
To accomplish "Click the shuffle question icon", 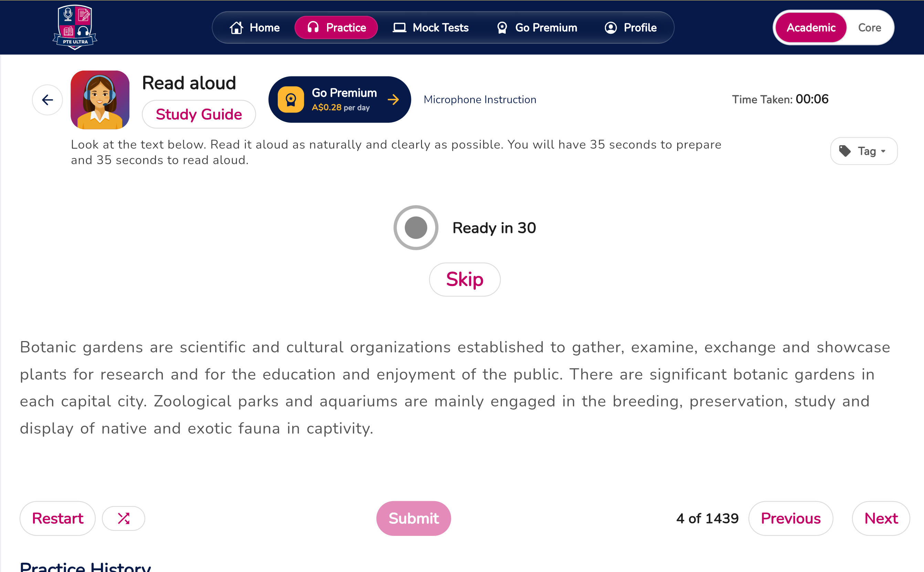I will 124,518.
